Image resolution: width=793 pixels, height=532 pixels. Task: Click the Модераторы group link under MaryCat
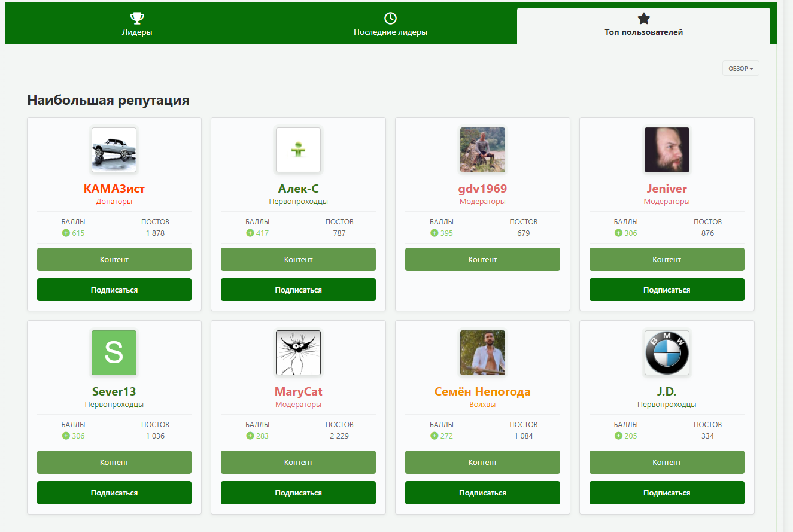[298, 405]
